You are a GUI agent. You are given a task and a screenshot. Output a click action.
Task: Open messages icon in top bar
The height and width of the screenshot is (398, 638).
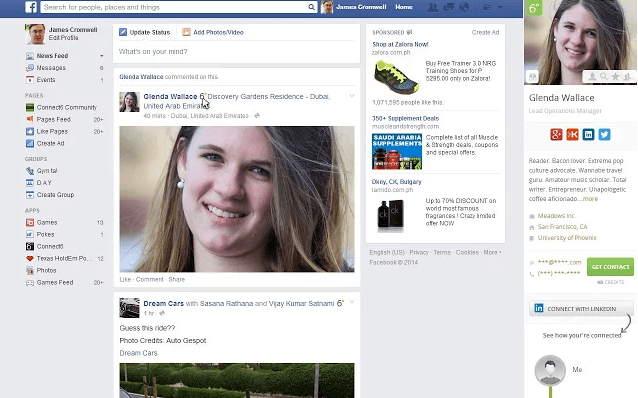[448, 7]
